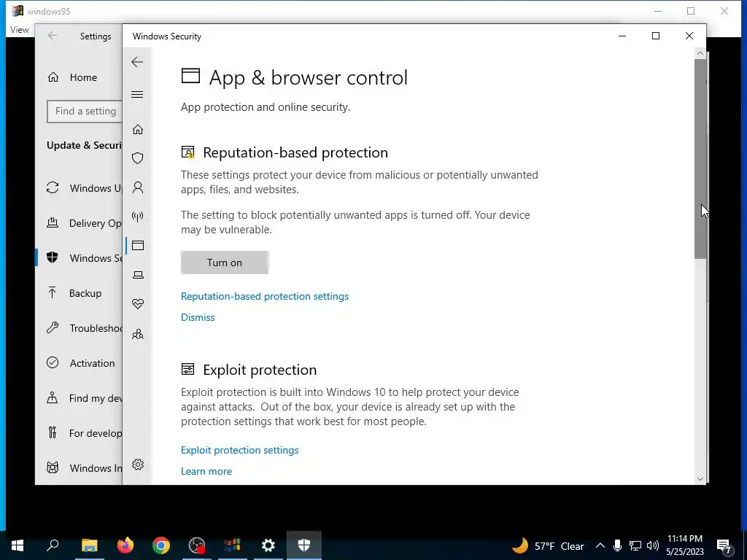
Task: Maximize the Windows Security window
Action: (x=656, y=36)
